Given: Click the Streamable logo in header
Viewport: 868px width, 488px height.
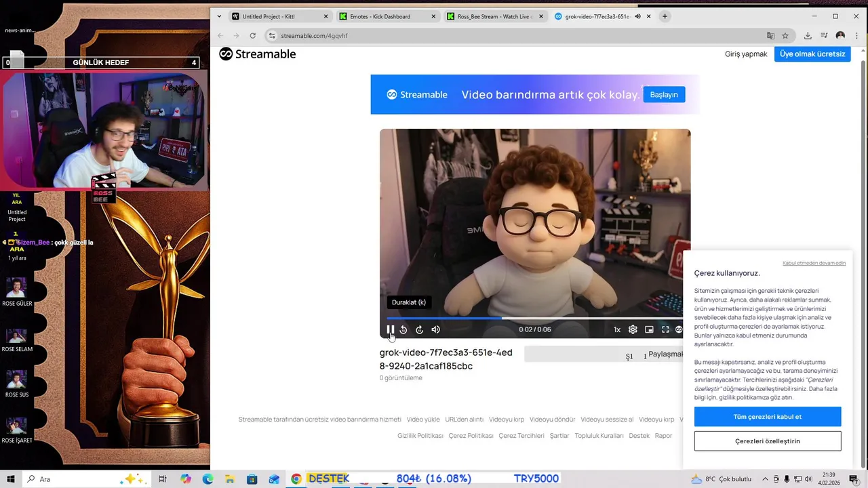Looking at the screenshot, I should pos(257,54).
